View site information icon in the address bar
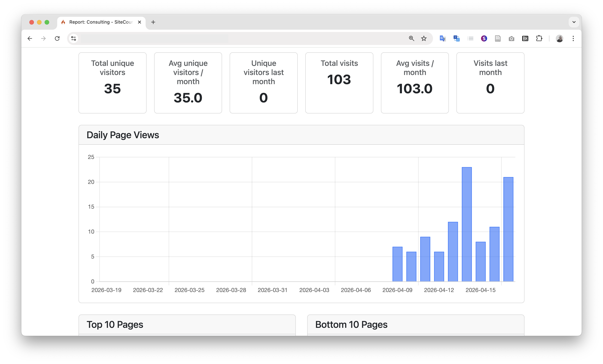603x364 pixels. click(x=74, y=38)
